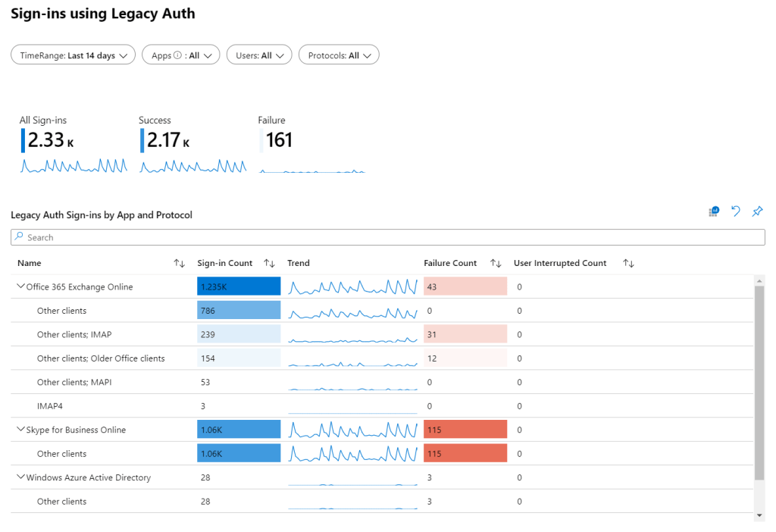The height and width of the screenshot is (532, 776).
Task: Collapse the Windows Azure Active Directory group
Action: (20, 477)
